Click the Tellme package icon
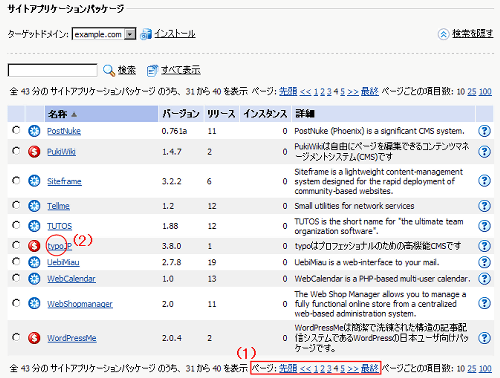Image resolution: width=500 pixels, height=378 pixels. [x=34, y=206]
